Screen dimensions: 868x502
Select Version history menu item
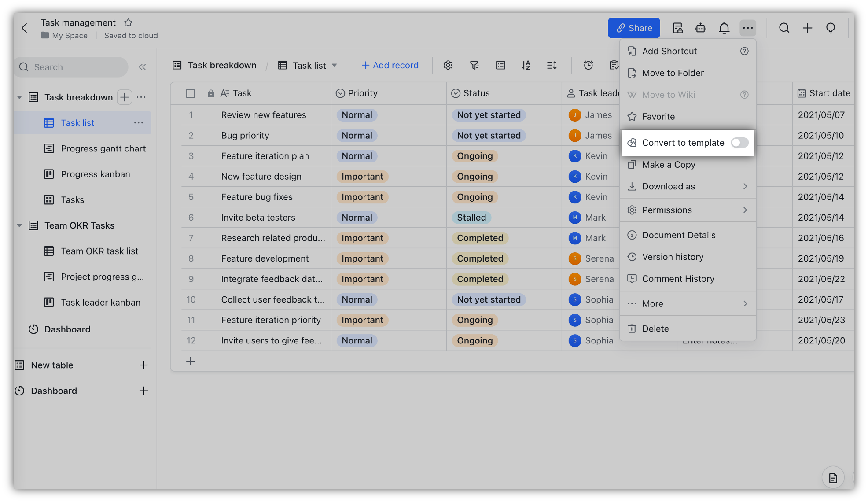click(x=673, y=257)
